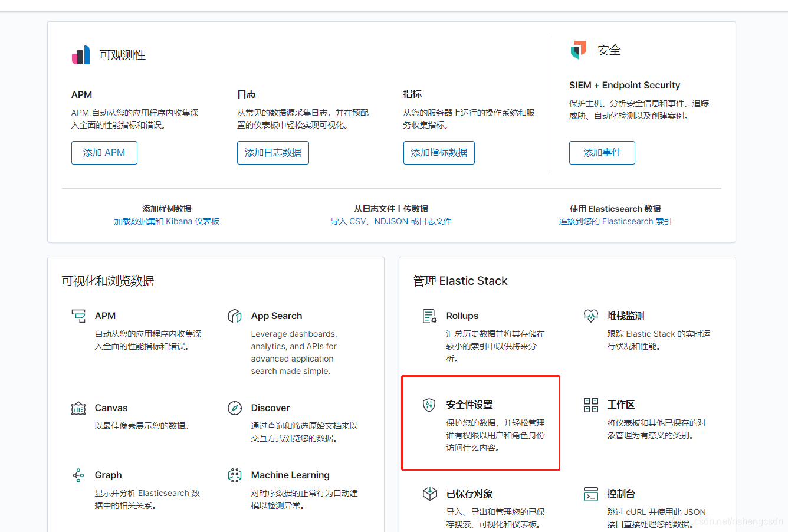Click the Discover compass icon
Screen dimensions: 788x532
(x=235, y=408)
